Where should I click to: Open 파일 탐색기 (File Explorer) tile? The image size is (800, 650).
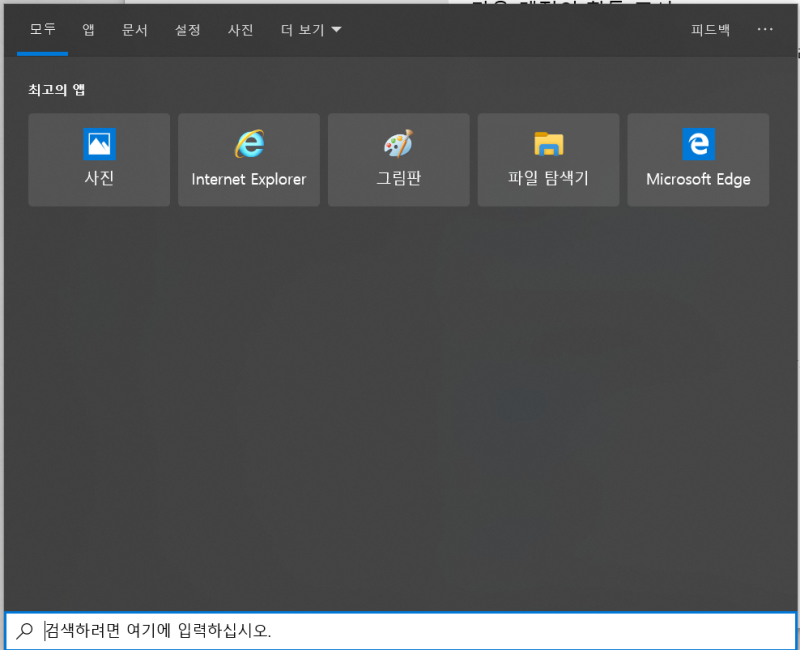tap(548, 160)
